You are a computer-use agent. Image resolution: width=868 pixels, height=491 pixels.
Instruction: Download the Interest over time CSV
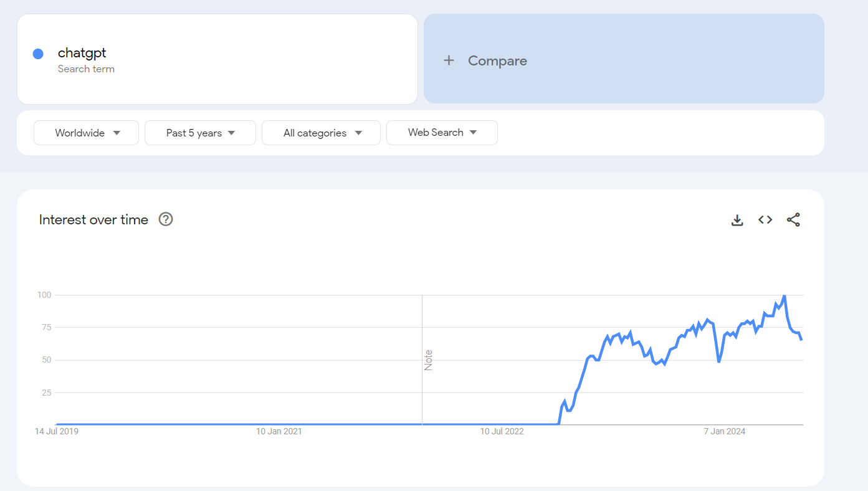tap(737, 220)
